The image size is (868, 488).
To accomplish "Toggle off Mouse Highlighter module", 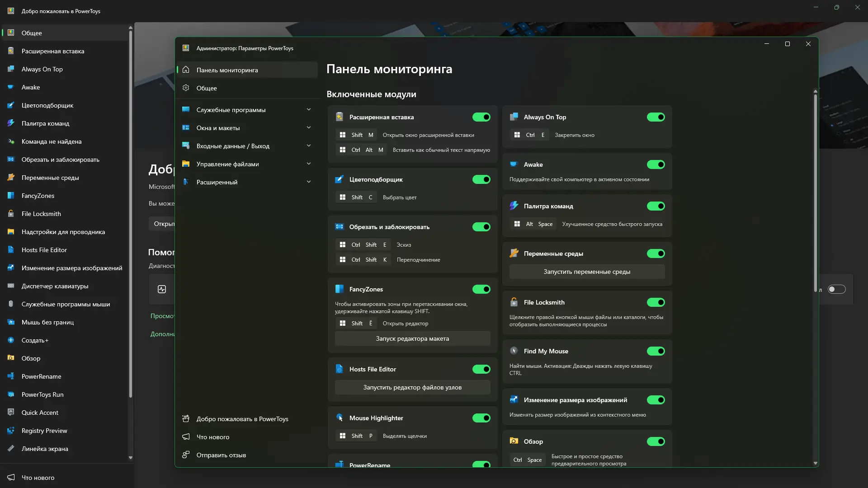I will pos(481,418).
